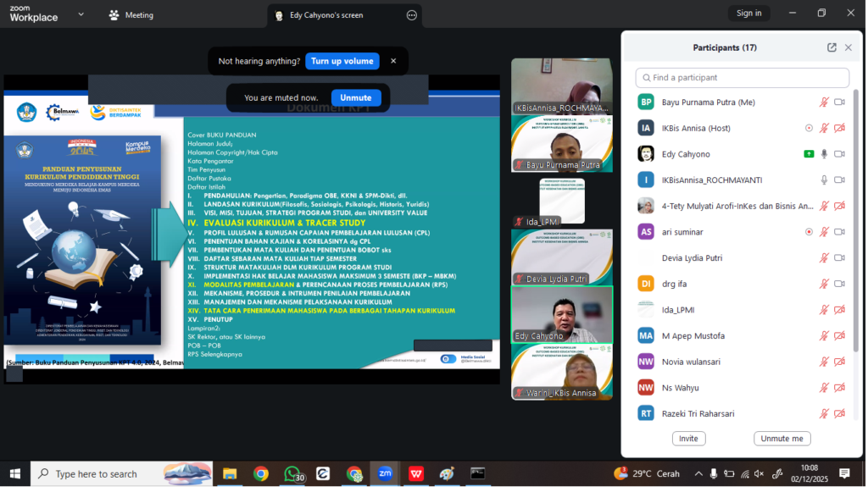Pop out the Participants panel
This screenshot has height=492, width=868.
click(x=832, y=47)
